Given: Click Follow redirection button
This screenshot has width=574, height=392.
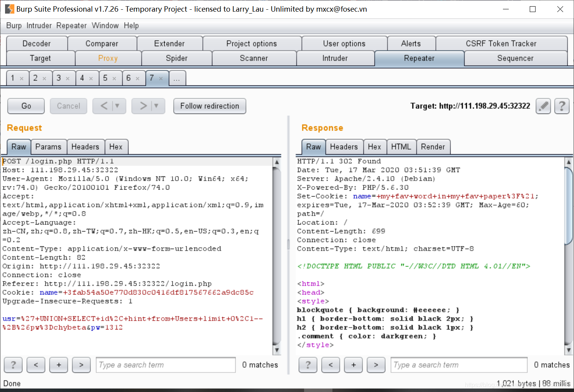Looking at the screenshot, I should point(210,106).
